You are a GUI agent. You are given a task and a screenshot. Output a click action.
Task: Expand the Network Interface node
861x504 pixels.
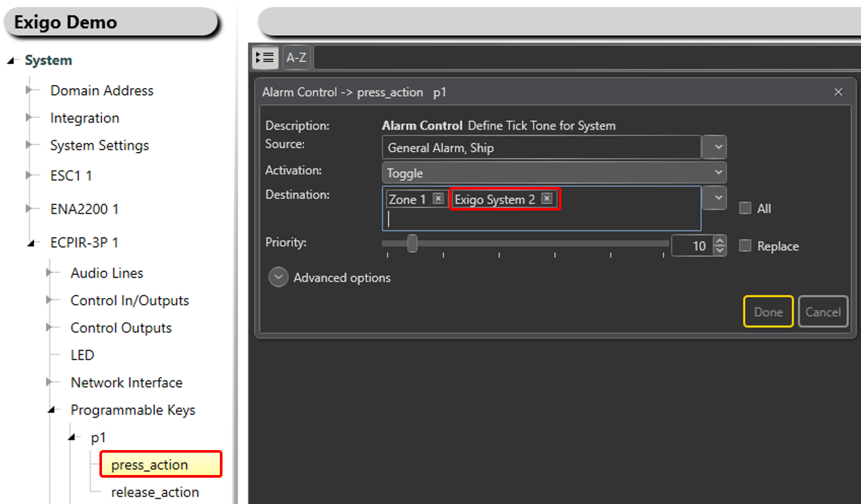click(x=50, y=382)
